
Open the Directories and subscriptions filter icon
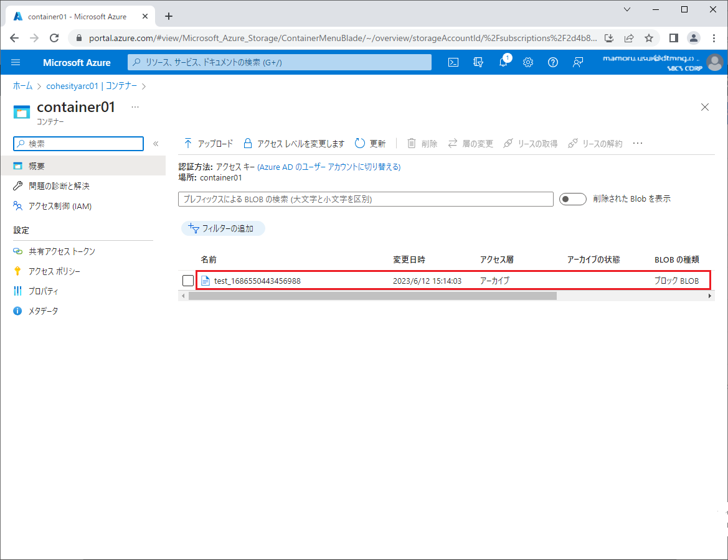pyautogui.click(x=478, y=62)
